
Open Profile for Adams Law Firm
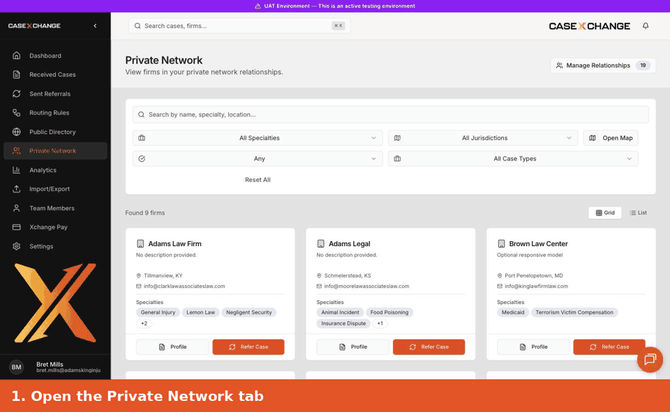(x=173, y=347)
